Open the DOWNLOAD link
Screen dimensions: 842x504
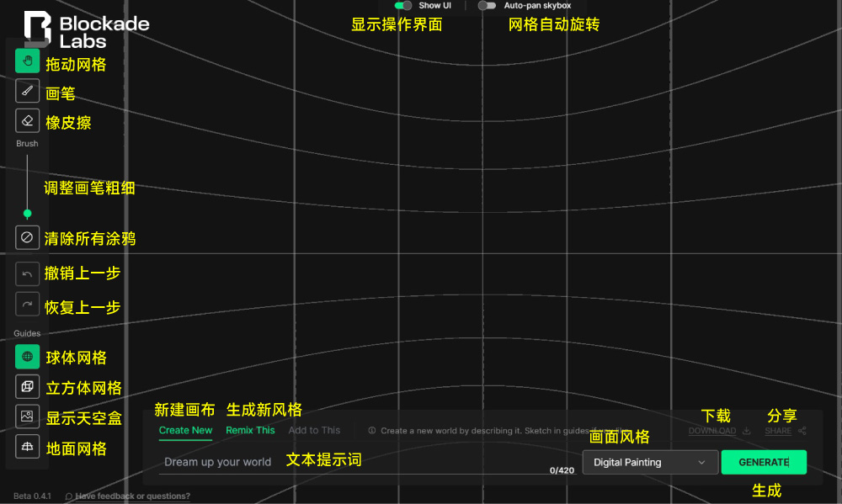(712, 431)
